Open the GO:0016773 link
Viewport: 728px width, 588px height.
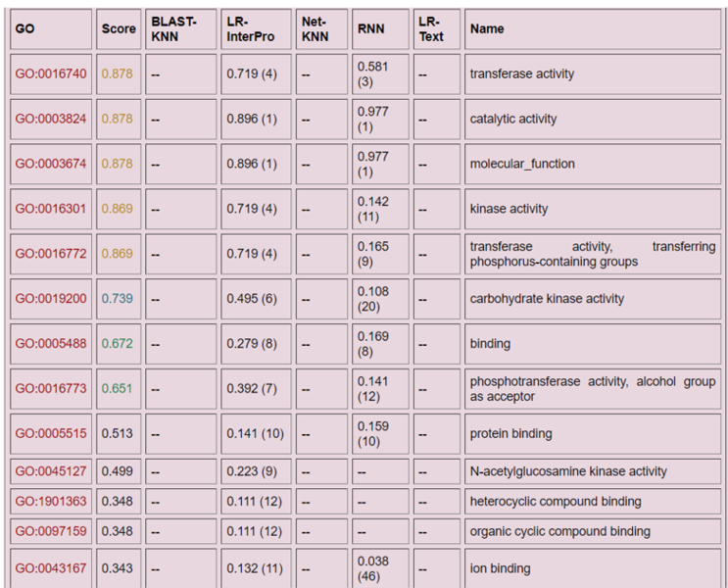click(x=51, y=389)
